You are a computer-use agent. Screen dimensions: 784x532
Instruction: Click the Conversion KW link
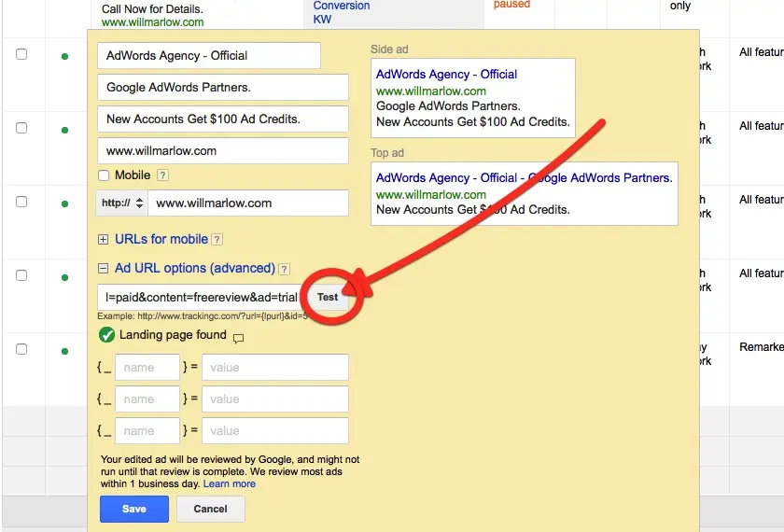tap(342, 12)
